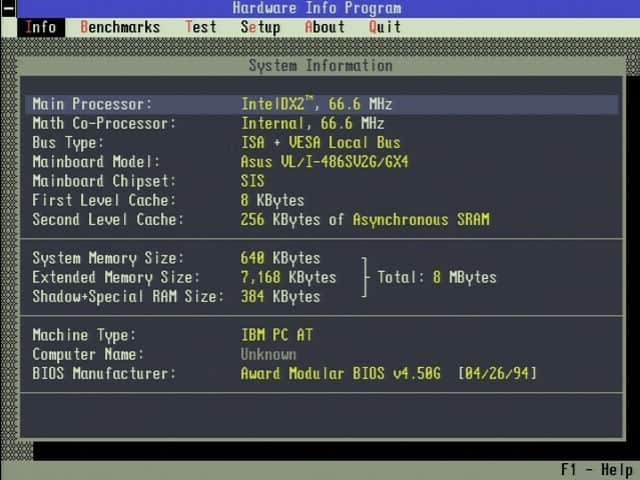Click the system menu dash icon
The width and height of the screenshot is (640, 480).
(9, 9)
